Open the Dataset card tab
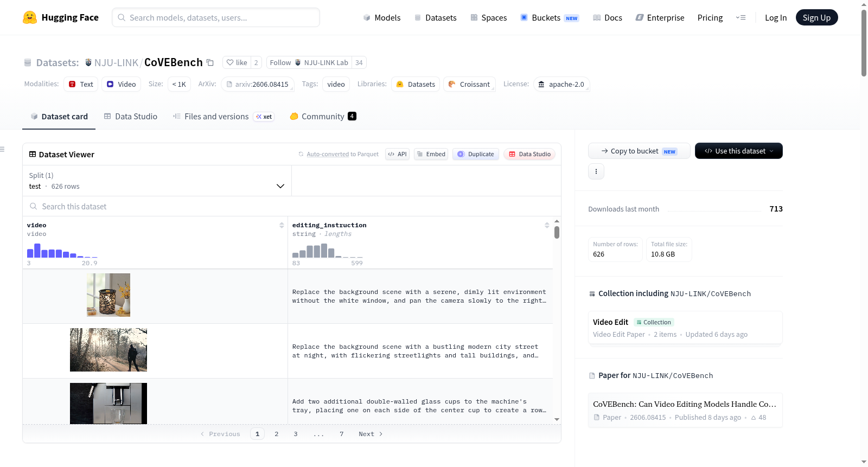Screen dimensions: 868x467 pos(59,117)
